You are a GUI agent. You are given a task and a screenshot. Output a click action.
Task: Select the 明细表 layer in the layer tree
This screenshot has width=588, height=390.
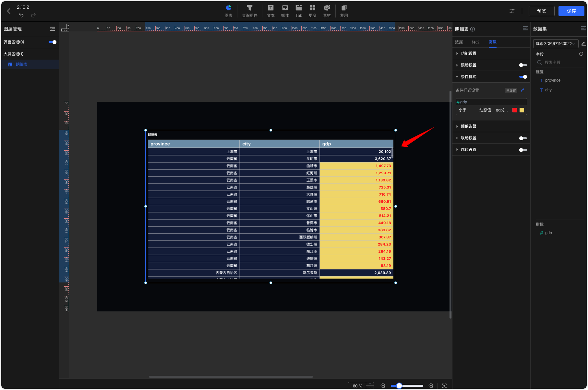[x=30, y=64]
